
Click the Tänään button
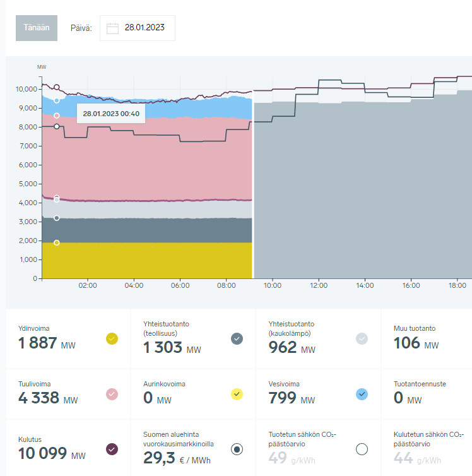pos(37,28)
